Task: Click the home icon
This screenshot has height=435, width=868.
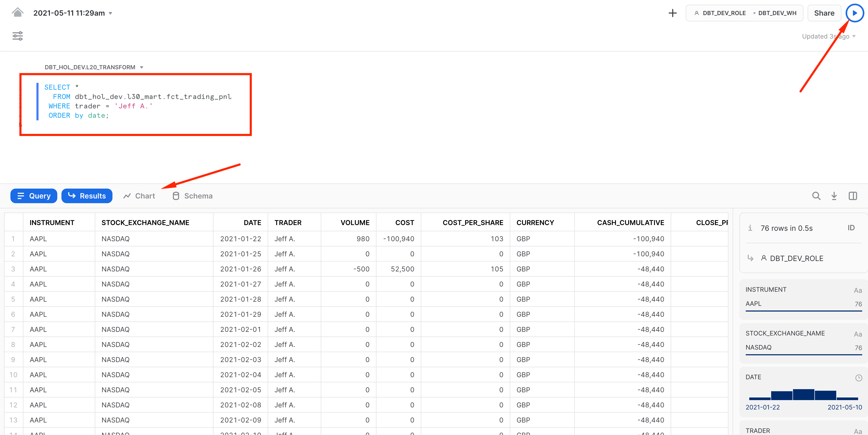Action: [17, 13]
